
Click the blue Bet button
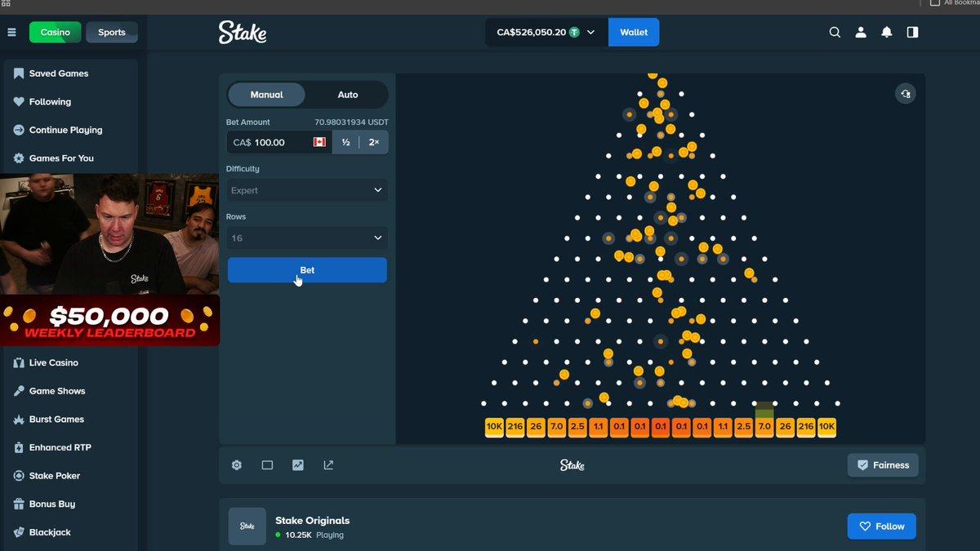pos(307,270)
